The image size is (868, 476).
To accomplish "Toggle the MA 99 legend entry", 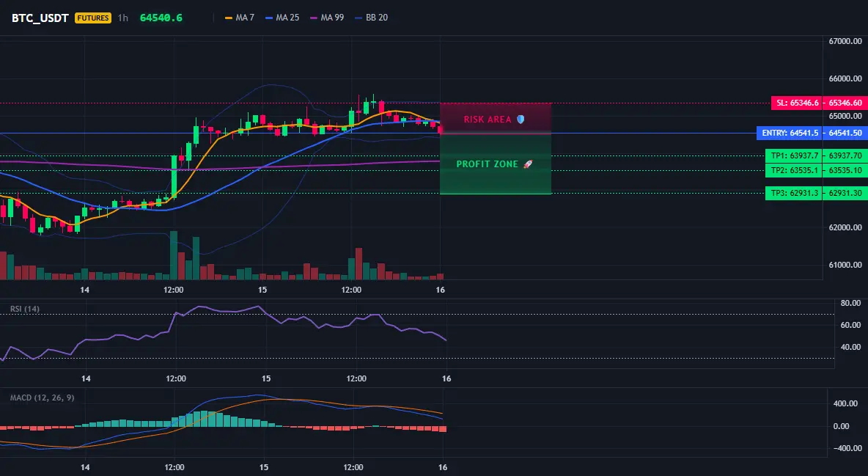I will click(327, 18).
